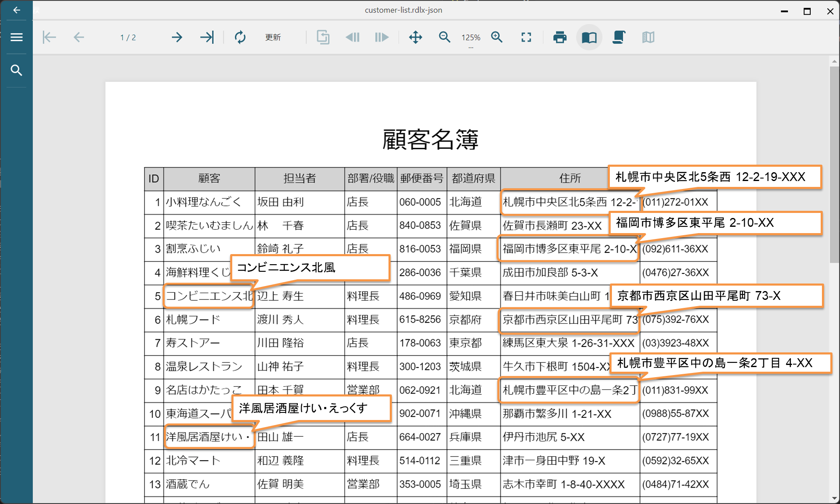Toggle full screen mode

pyautogui.click(x=526, y=37)
